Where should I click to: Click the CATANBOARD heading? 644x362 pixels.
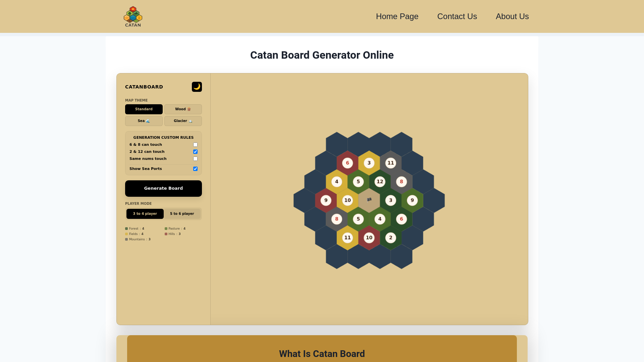[144, 87]
